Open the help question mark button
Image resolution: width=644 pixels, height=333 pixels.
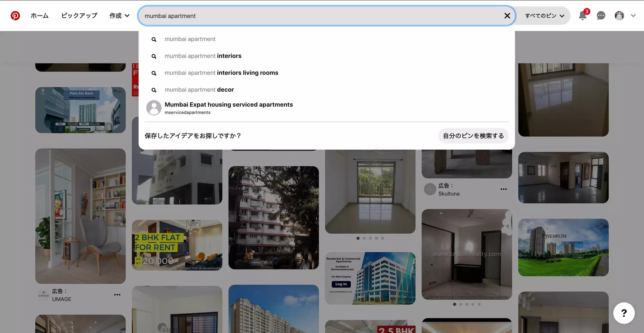coord(624,313)
